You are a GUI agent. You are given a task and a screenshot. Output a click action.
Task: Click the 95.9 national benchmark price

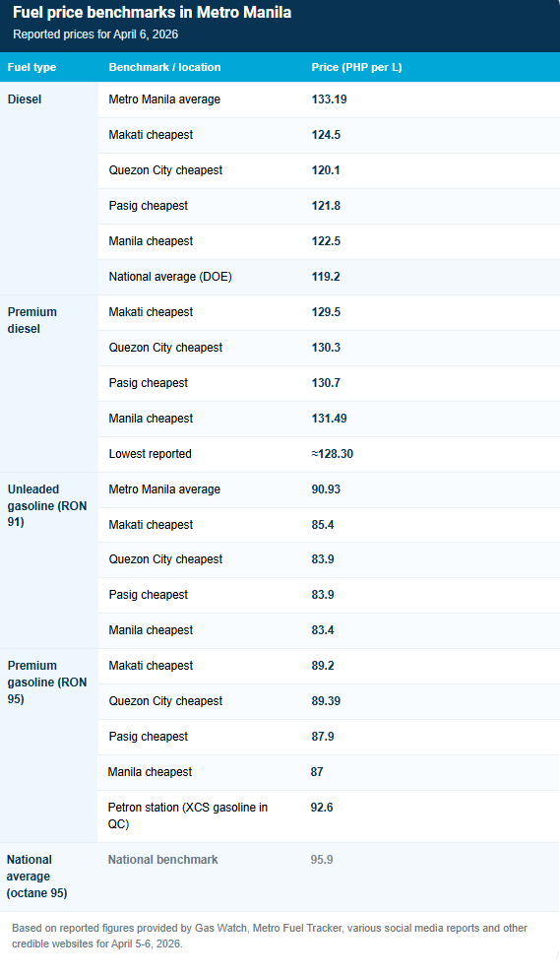pos(322,860)
